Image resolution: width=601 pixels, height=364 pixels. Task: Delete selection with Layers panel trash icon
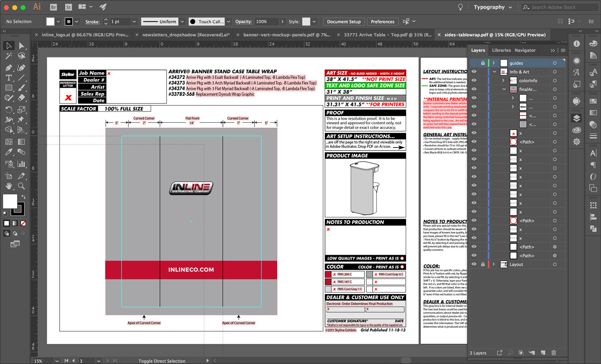(553, 353)
